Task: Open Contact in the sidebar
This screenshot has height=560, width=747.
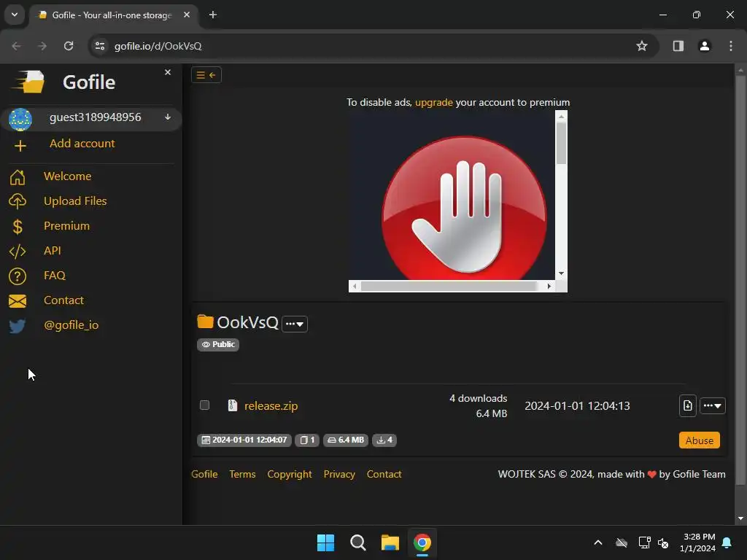Action: pyautogui.click(x=64, y=300)
